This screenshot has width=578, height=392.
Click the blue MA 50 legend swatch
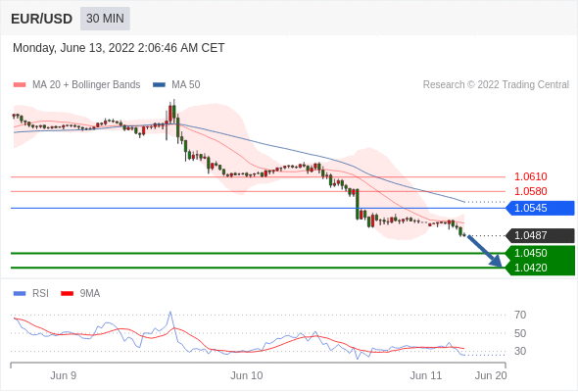(159, 85)
